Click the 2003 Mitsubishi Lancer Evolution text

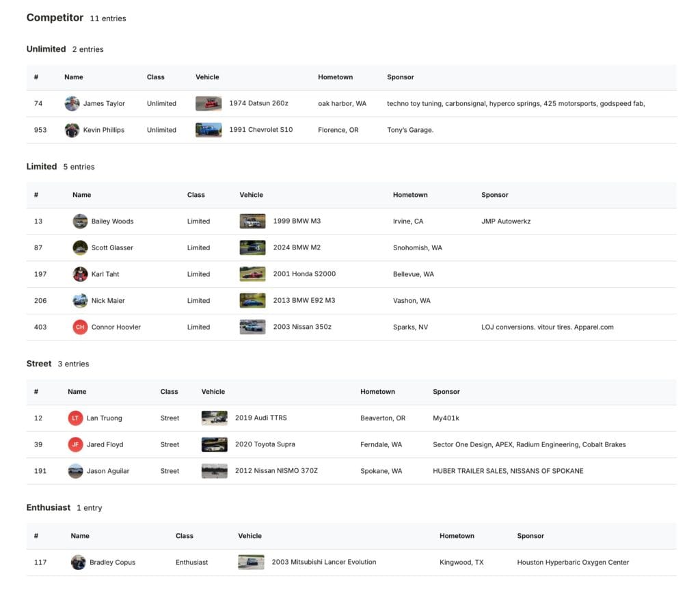click(324, 562)
